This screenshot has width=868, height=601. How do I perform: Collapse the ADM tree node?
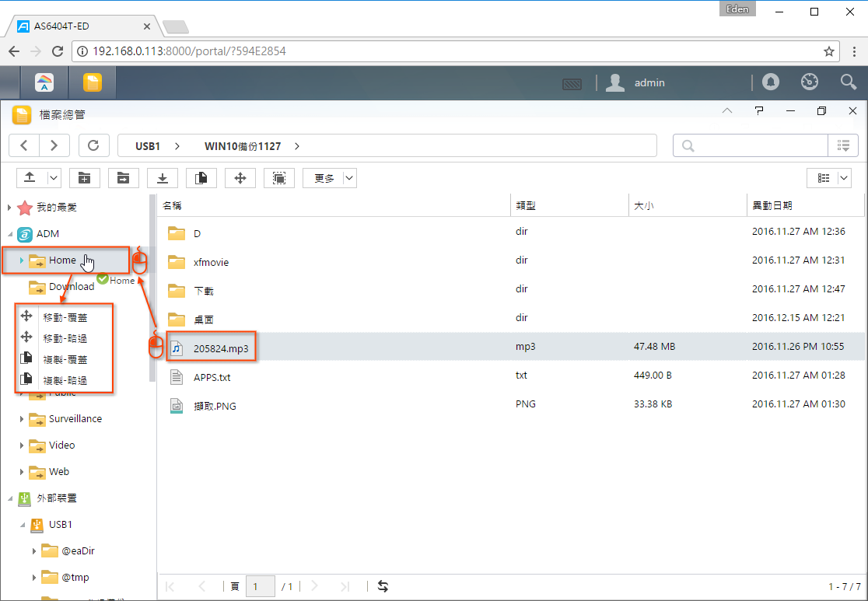coord(10,234)
